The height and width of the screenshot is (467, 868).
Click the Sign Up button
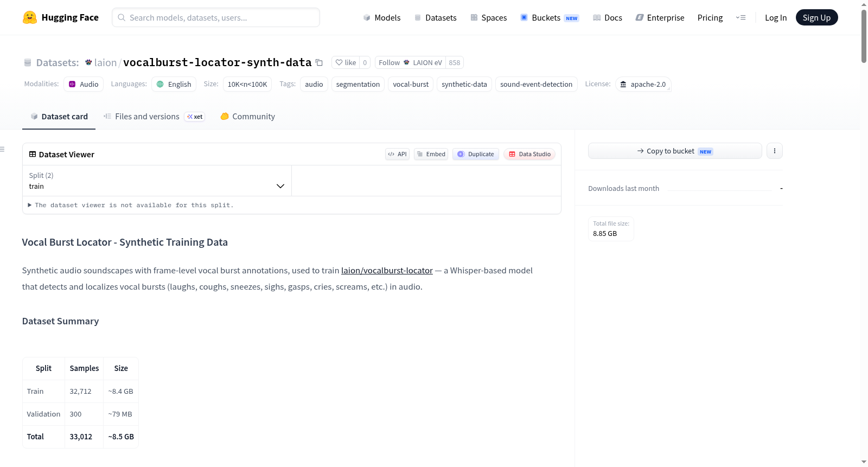816,17
